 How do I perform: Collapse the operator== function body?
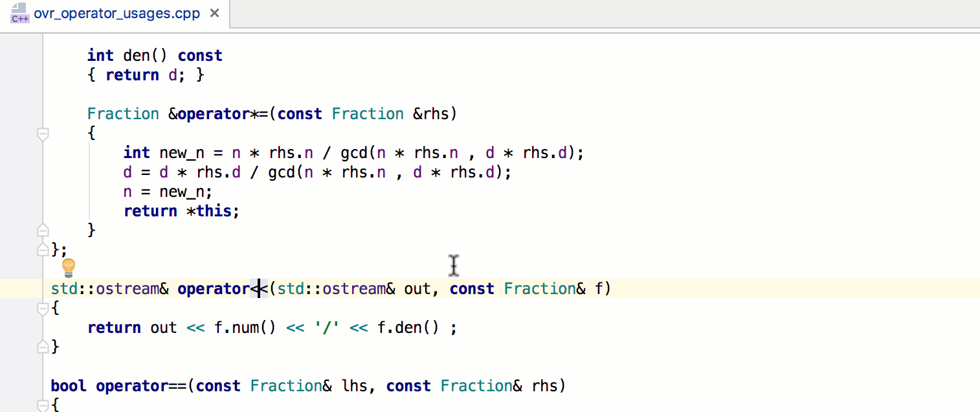coord(43,405)
